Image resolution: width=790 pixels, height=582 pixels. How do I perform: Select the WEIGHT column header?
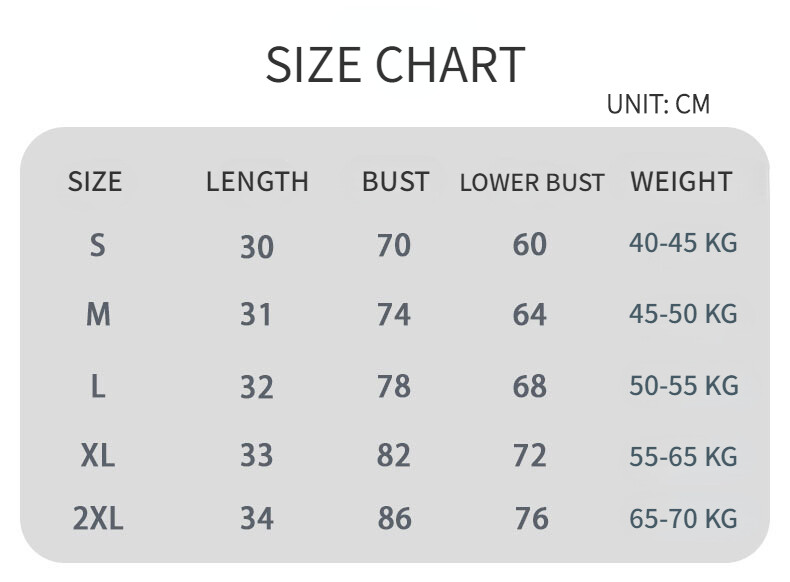pos(681,181)
